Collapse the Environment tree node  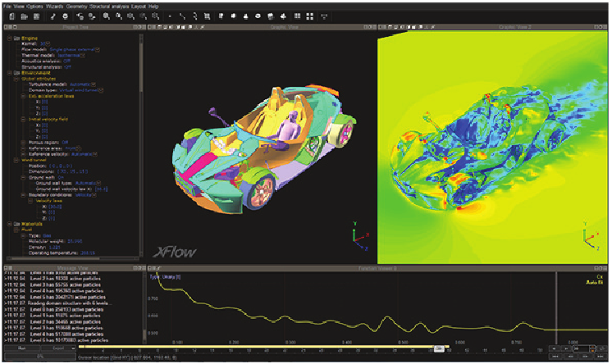tap(10, 73)
